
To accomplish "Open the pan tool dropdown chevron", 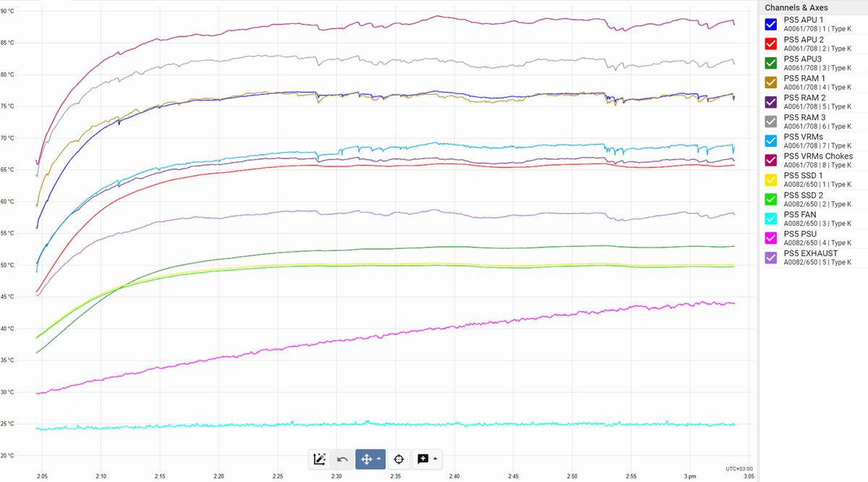I will coord(379,459).
